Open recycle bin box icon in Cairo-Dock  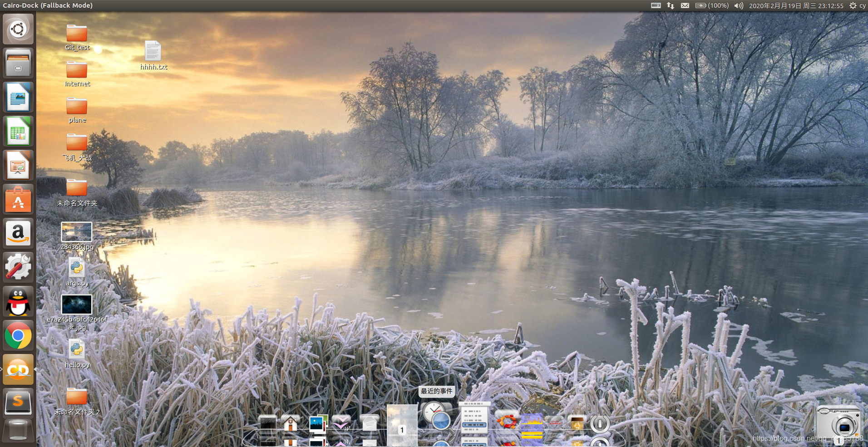[x=577, y=423]
